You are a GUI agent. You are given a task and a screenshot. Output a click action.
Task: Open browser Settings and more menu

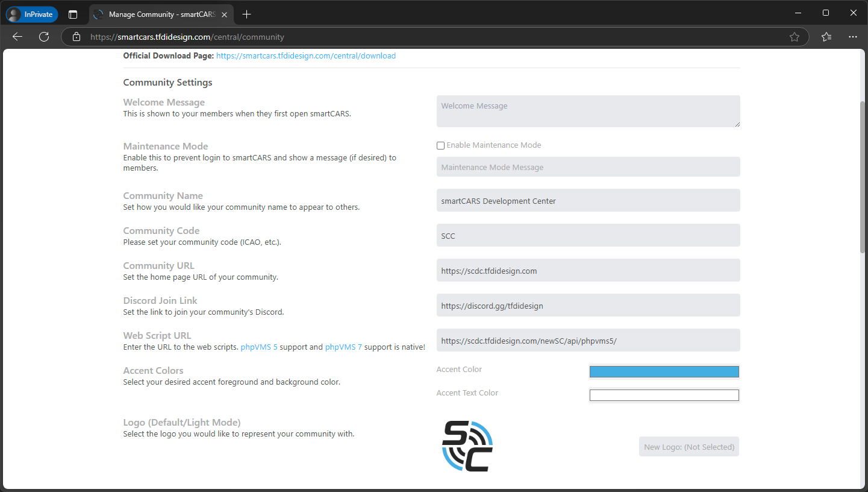852,37
